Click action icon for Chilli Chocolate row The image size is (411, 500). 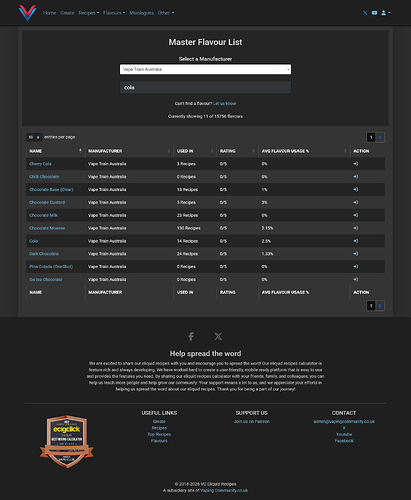click(356, 177)
